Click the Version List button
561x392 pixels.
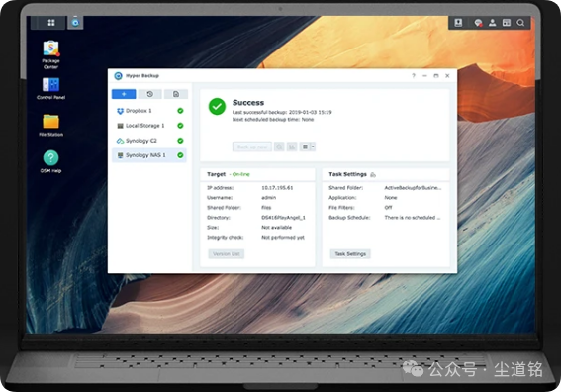[x=227, y=254]
